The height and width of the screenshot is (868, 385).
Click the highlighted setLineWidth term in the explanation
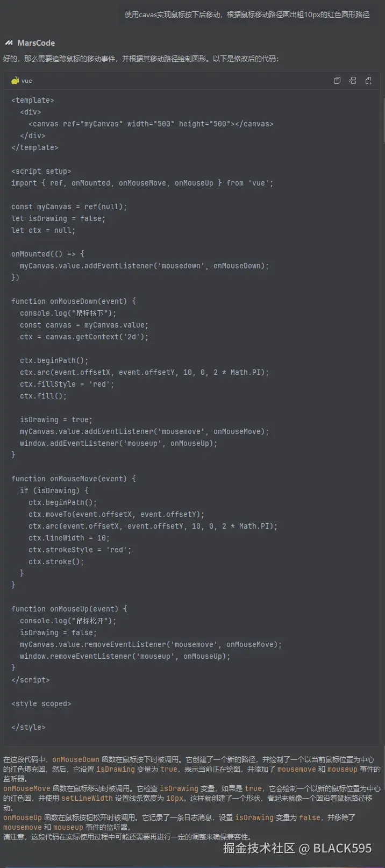(x=87, y=798)
